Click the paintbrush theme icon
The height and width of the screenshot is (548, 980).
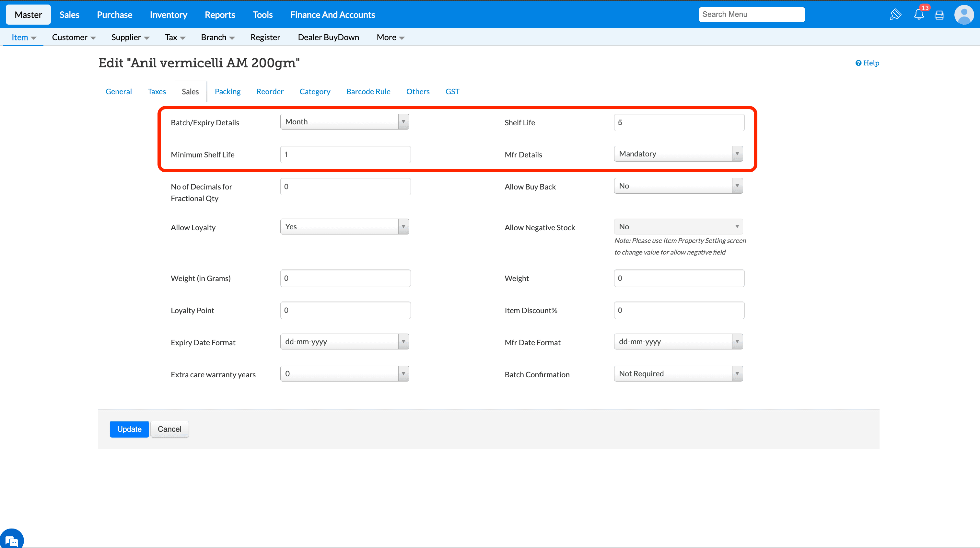pyautogui.click(x=895, y=15)
